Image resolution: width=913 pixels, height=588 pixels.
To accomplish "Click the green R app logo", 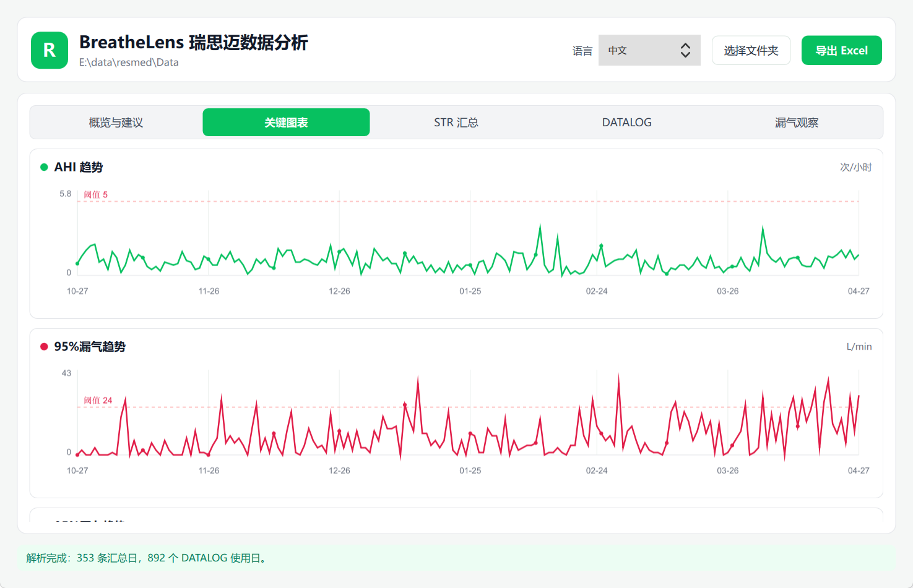I will coord(50,50).
